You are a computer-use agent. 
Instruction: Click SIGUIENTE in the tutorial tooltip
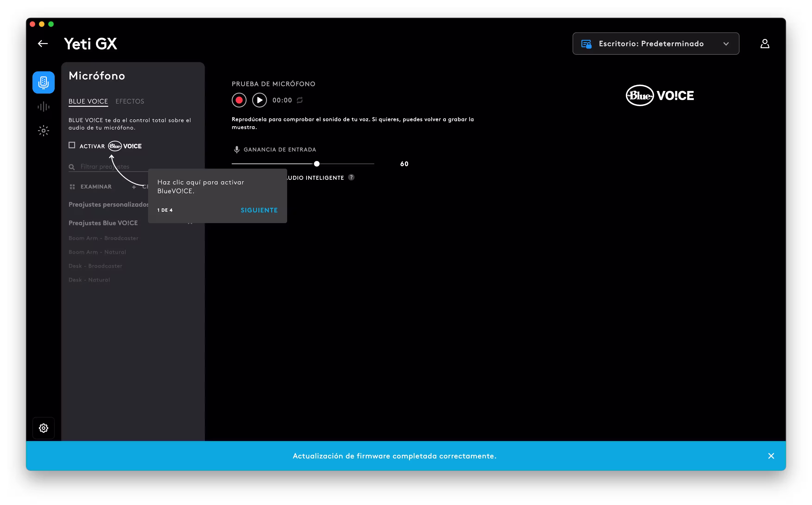(x=259, y=210)
